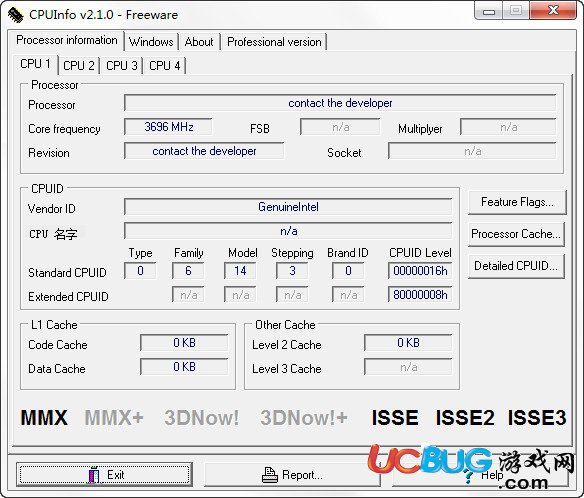Click the CPUInfo chip icon in title bar

pos(15,15)
